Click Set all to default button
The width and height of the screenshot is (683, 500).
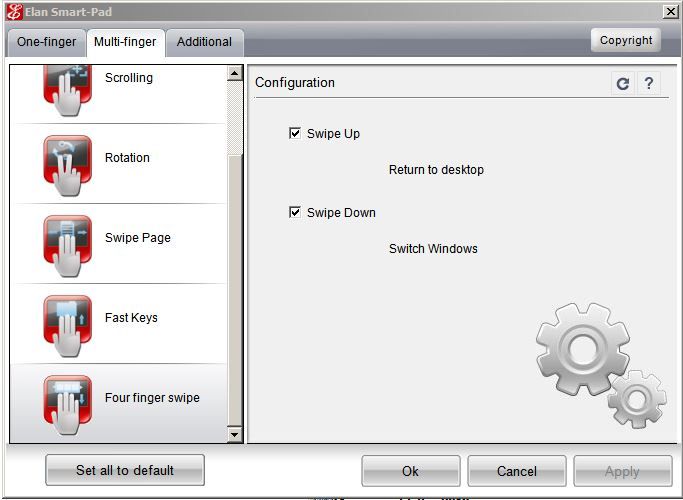coord(125,470)
